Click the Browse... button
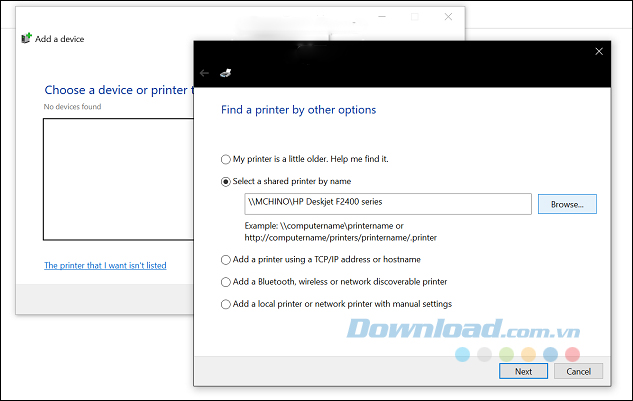 [567, 204]
